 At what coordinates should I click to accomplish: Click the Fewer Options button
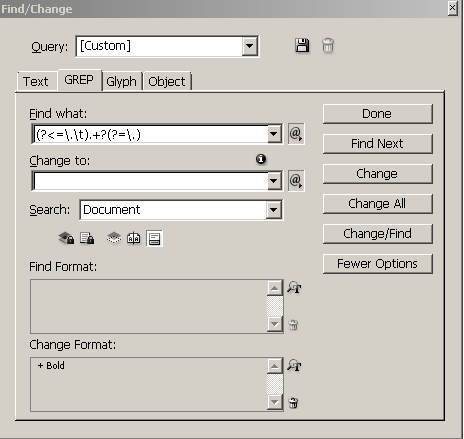377,264
